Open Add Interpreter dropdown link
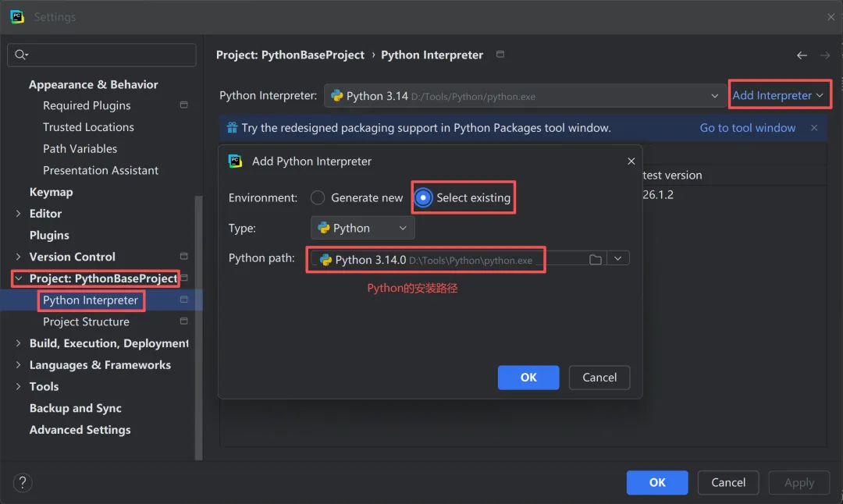Screen dimensions: 843x504 (x=777, y=95)
